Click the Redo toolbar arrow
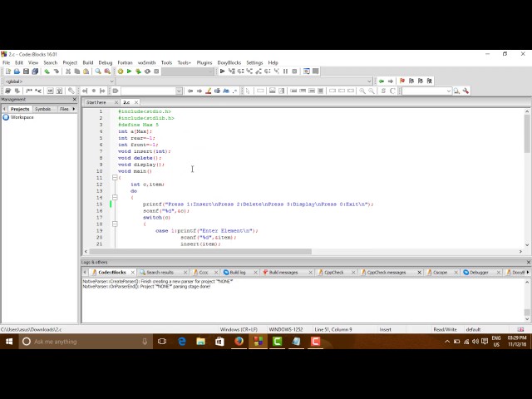 (56, 71)
